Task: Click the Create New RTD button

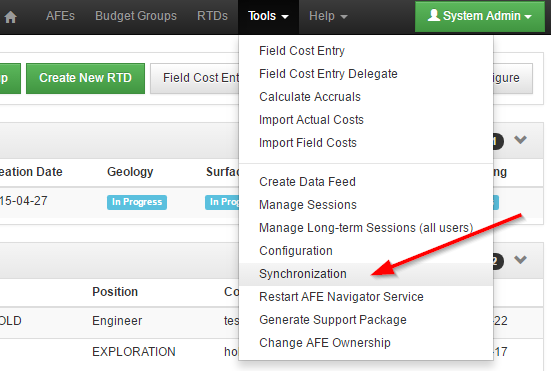Action: [x=85, y=78]
